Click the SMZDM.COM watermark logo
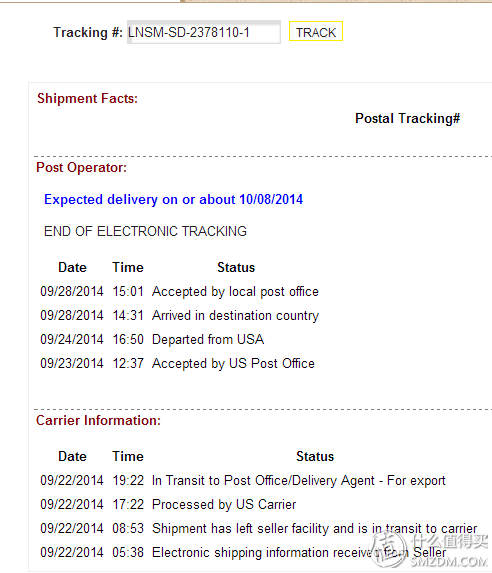This screenshot has height=573, width=492. point(429,551)
